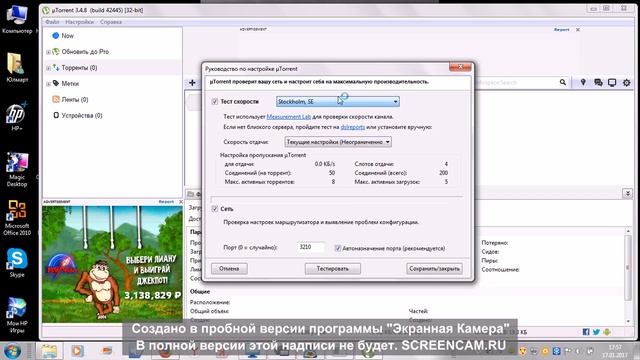The width and height of the screenshot is (640, 360).
Task: Click the port number field showing 3210
Action: click(311, 247)
